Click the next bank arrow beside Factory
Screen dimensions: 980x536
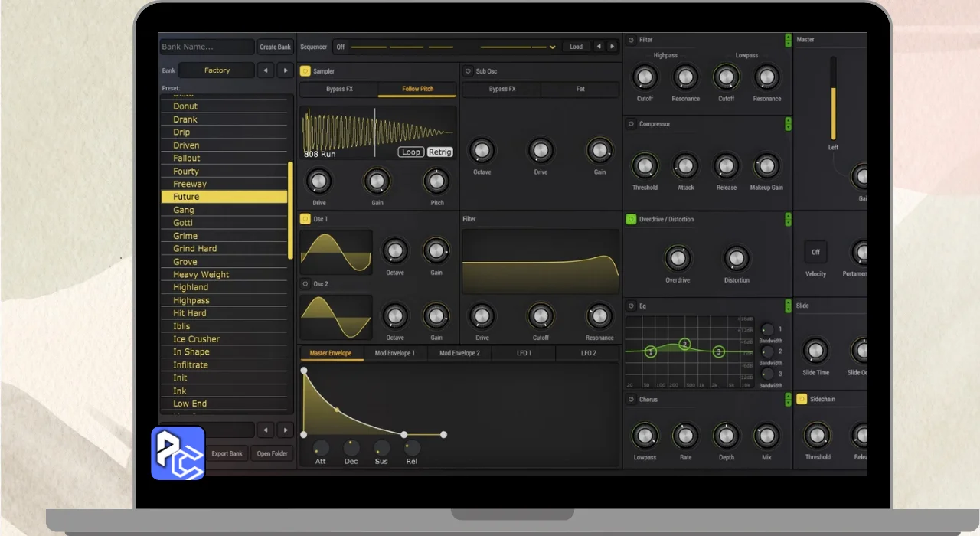coord(285,70)
